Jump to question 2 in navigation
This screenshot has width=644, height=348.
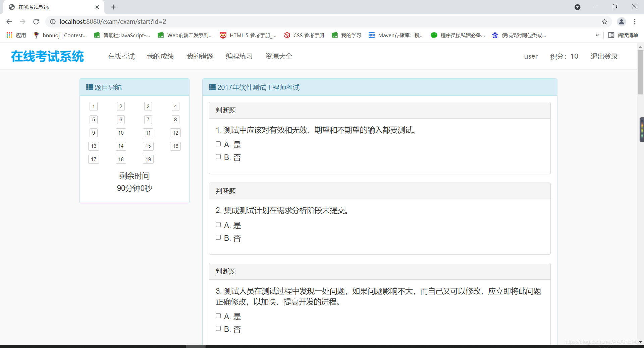(x=121, y=107)
